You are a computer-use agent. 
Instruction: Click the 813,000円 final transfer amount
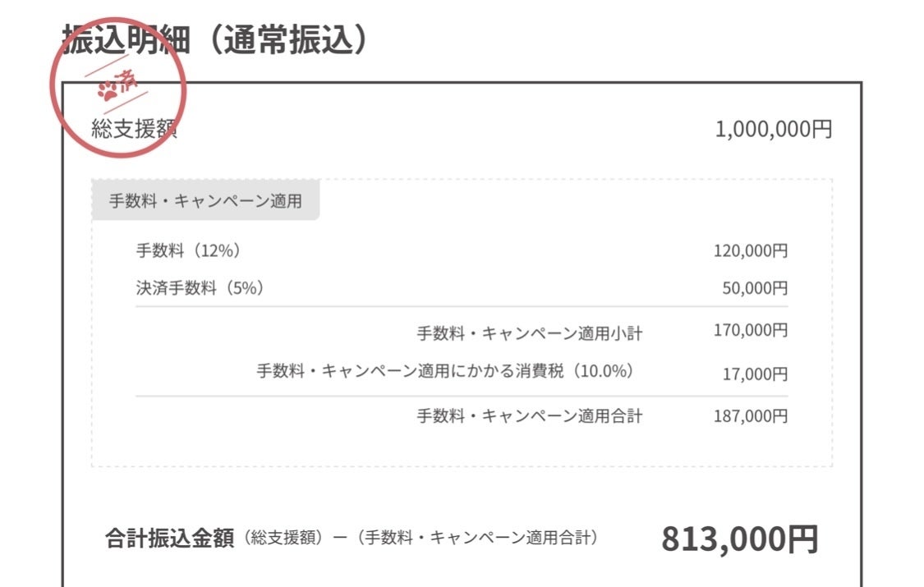click(740, 539)
